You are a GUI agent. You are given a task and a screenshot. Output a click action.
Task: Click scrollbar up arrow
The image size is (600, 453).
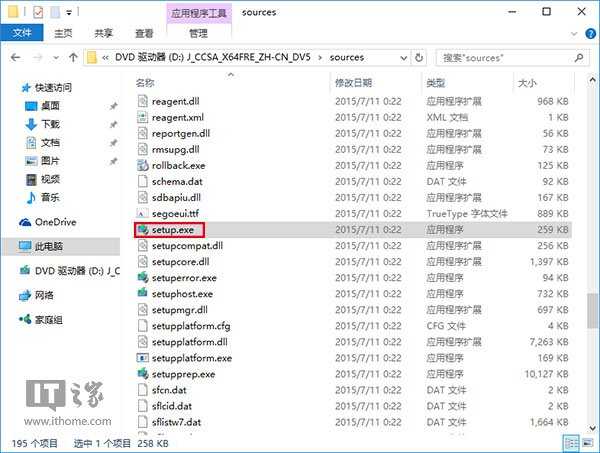pyautogui.click(x=593, y=80)
